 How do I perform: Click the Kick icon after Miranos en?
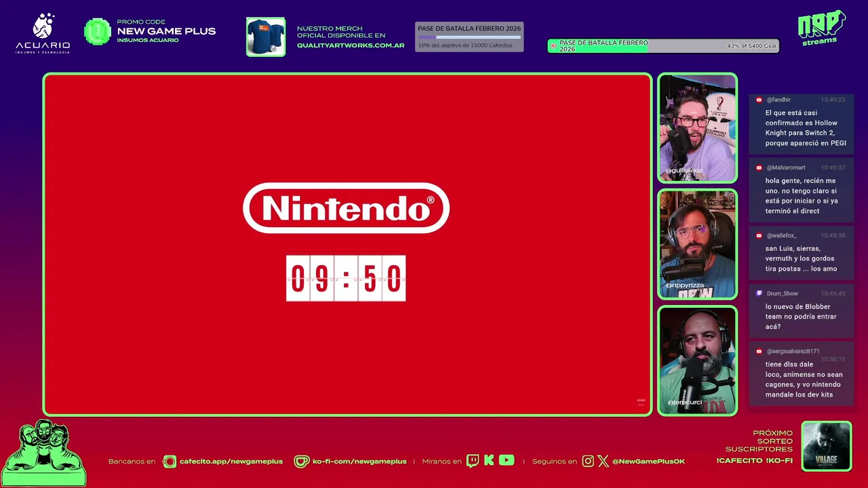click(x=489, y=461)
